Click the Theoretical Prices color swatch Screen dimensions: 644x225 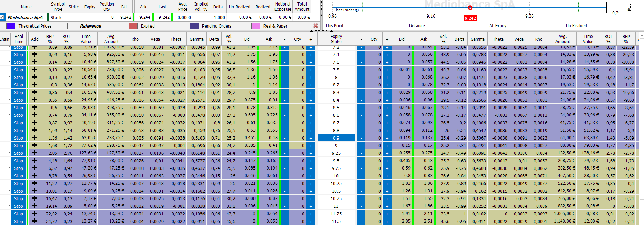11,26
